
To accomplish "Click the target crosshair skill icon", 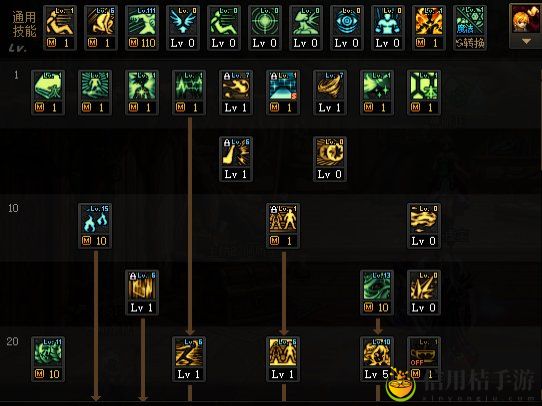I will click(x=265, y=28).
